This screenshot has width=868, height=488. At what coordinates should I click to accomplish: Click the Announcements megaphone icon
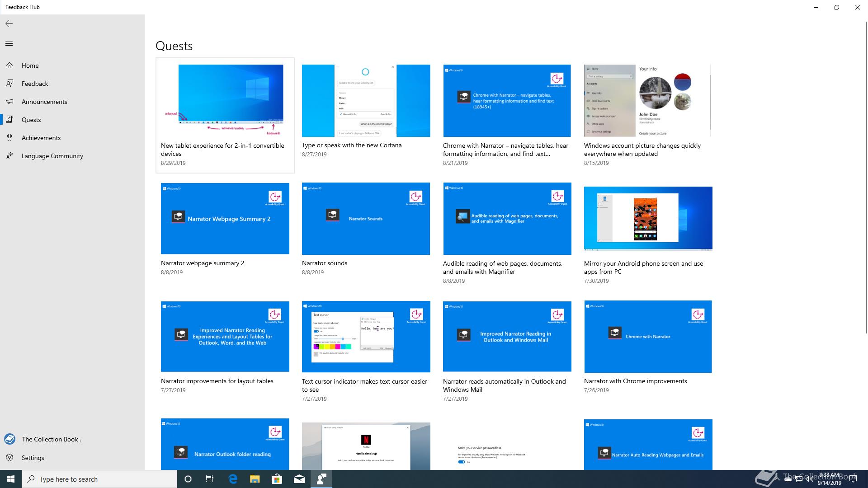(9, 102)
